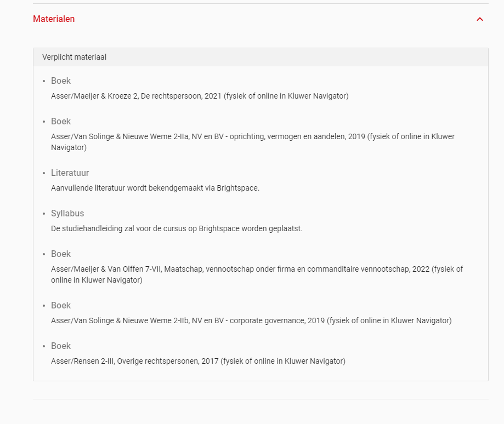This screenshot has height=424, width=504.
Task: Select Boek heading above corporate governance entry
Action: (61, 306)
